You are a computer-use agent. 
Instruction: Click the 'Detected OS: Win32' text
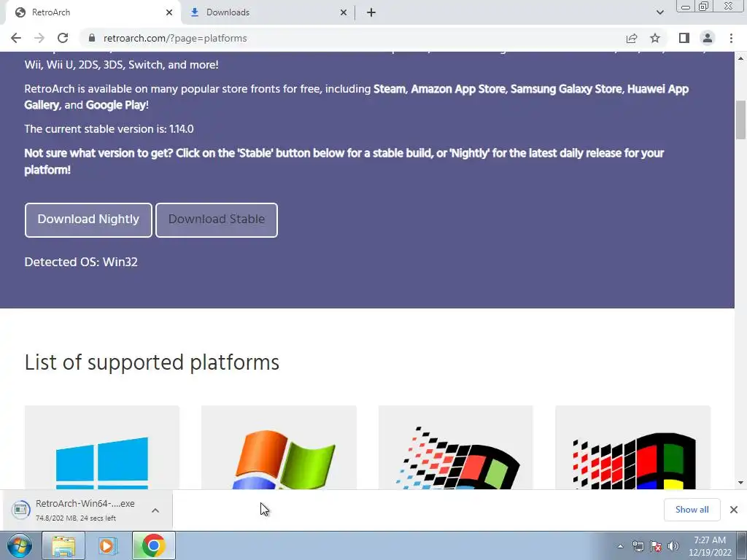pos(81,262)
